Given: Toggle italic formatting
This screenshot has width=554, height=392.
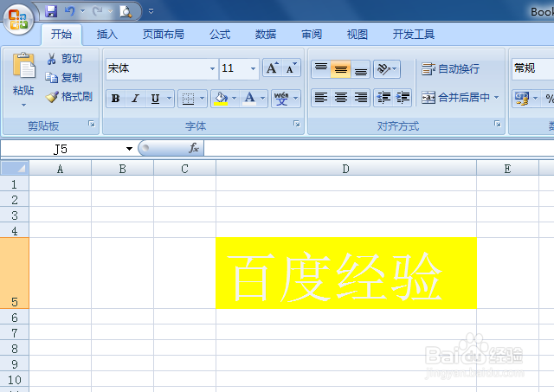Looking at the screenshot, I should click(x=135, y=98).
